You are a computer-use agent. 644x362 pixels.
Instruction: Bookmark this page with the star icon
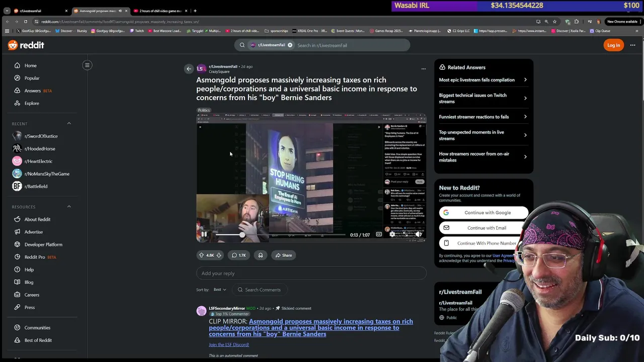coord(554,22)
